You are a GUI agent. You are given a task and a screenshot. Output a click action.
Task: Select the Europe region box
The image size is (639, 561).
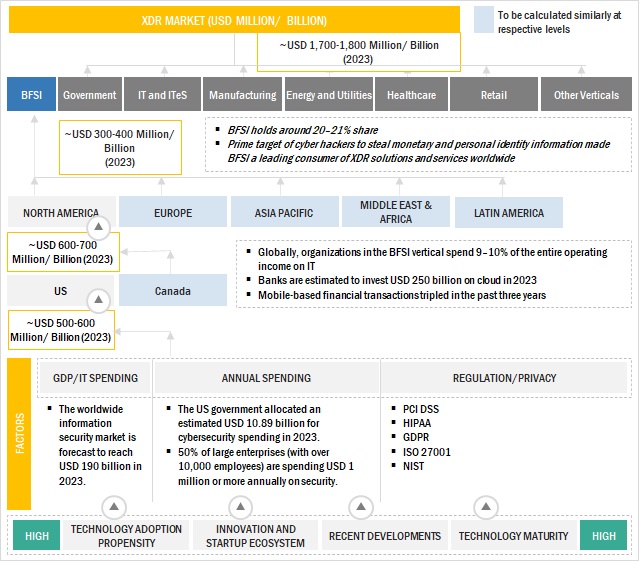[171, 213]
